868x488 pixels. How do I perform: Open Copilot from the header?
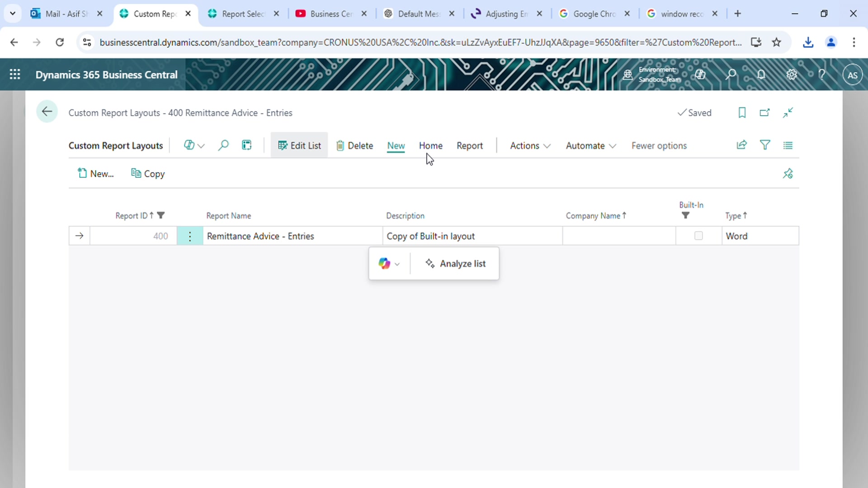pos(701,74)
